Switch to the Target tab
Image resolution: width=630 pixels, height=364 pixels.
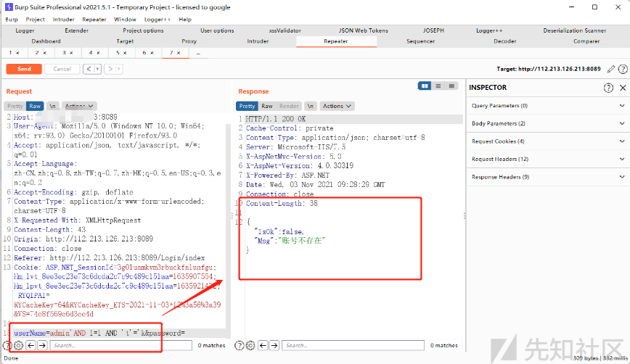click(125, 41)
